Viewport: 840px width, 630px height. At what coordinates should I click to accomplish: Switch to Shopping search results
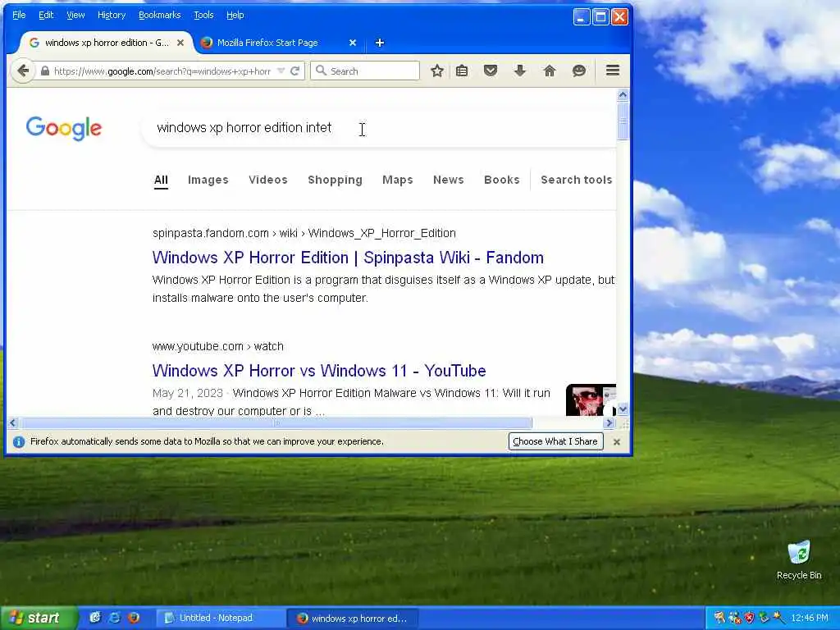pos(335,180)
